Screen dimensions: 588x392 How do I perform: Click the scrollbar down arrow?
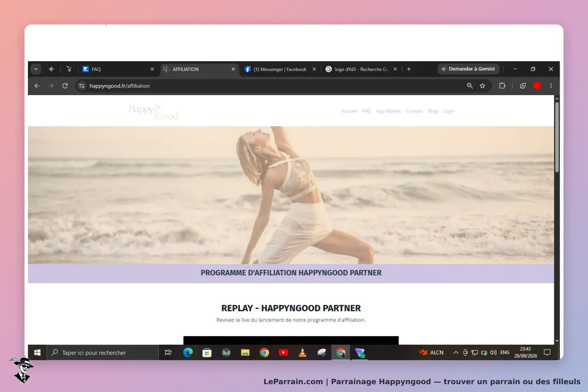[x=557, y=341]
